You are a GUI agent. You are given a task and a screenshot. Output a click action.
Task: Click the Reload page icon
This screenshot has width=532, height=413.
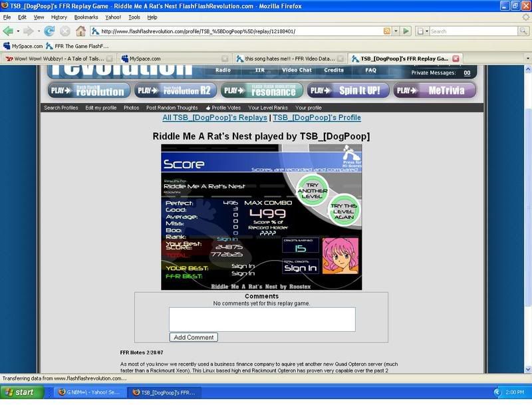click(49, 31)
